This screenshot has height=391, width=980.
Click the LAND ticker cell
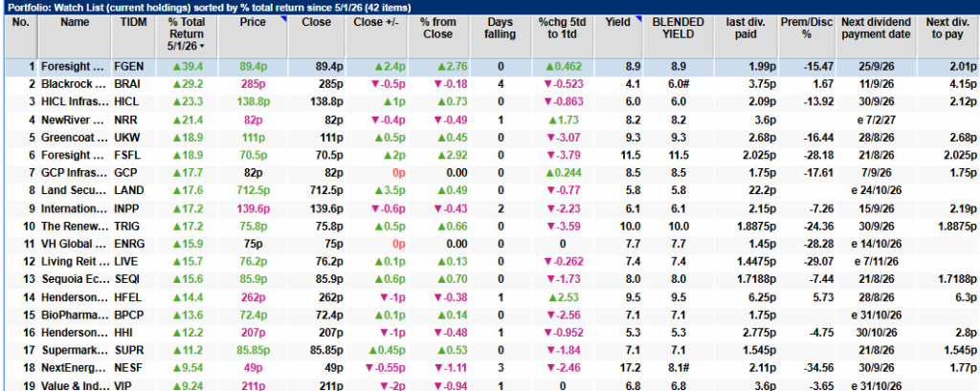pos(130,188)
